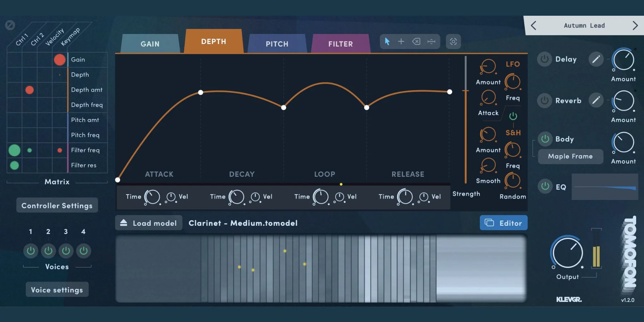644x322 pixels.
Task: Open Delay settings with the pencil icon
Action: (596, 59)
